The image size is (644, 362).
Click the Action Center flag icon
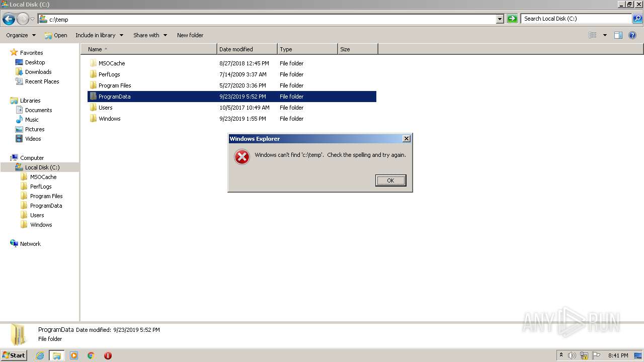[596, 355]
